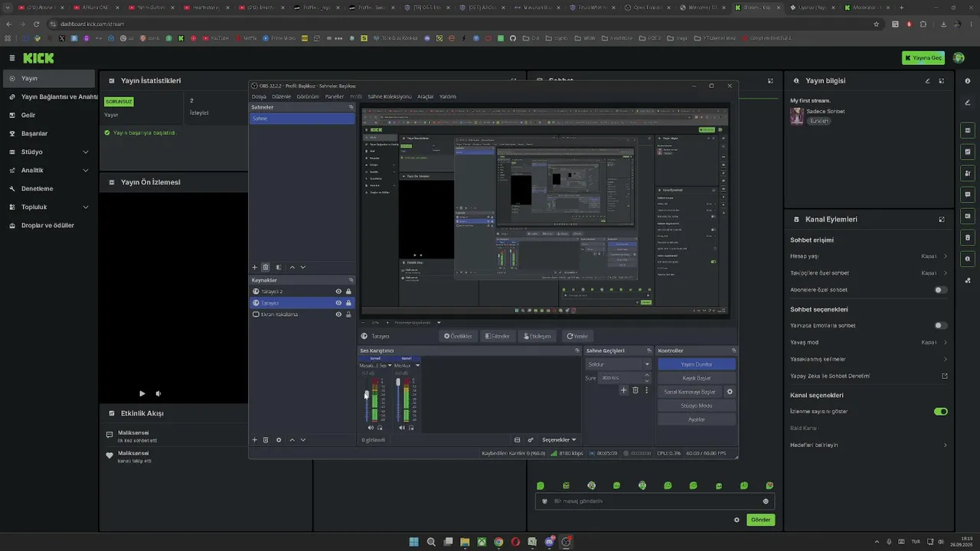Mute the Masaüstü Ses audio channel
Screen dimensions: 980x551
[371, 428]
